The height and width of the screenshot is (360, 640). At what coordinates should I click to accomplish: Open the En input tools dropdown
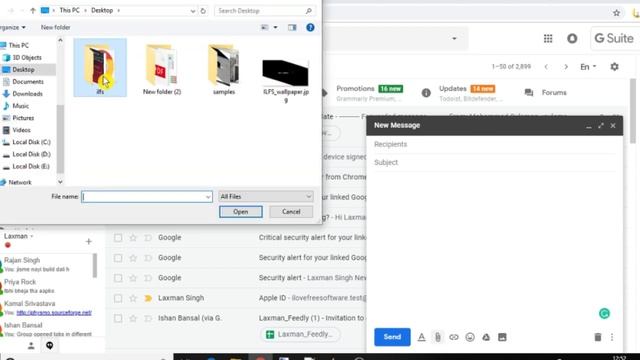pos(588,67)
